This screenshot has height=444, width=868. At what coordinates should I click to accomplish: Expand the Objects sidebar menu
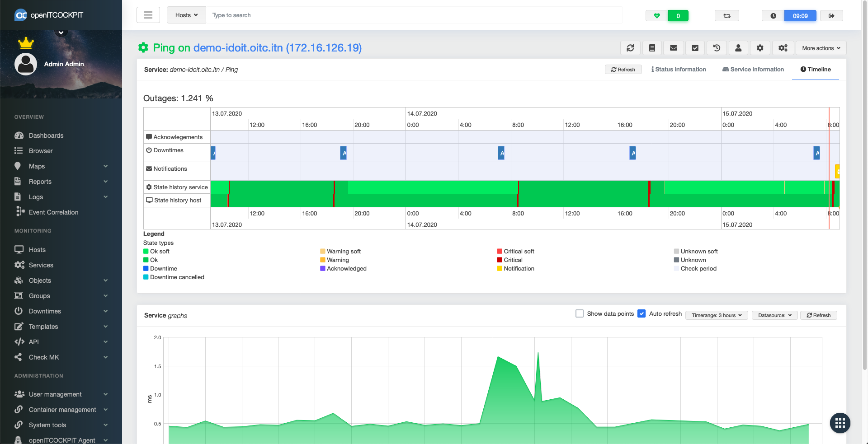pos(61,280)
